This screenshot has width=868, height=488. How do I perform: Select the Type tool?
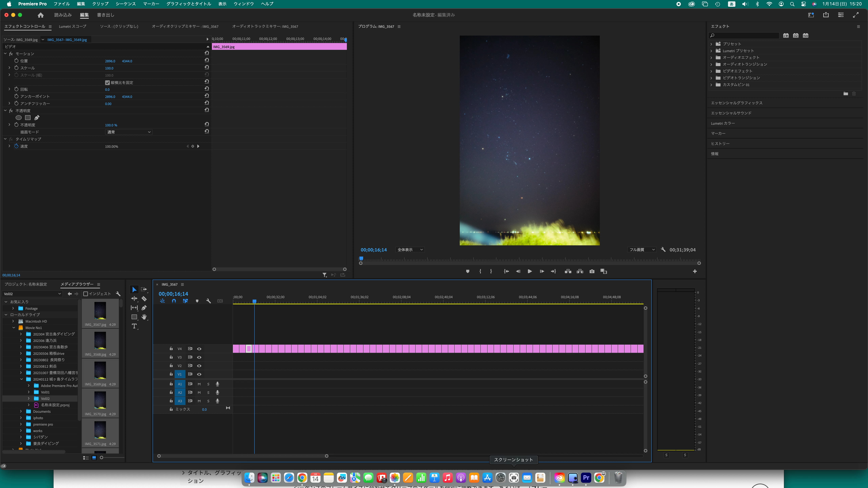coord(134,326)
